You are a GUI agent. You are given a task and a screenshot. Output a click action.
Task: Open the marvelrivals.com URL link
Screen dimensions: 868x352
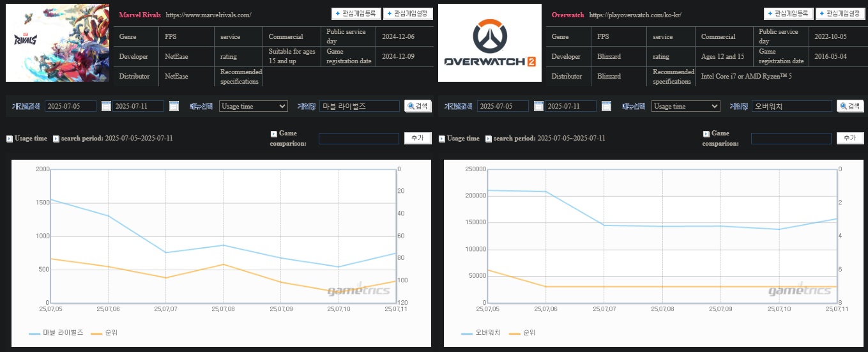click(208, 15)
